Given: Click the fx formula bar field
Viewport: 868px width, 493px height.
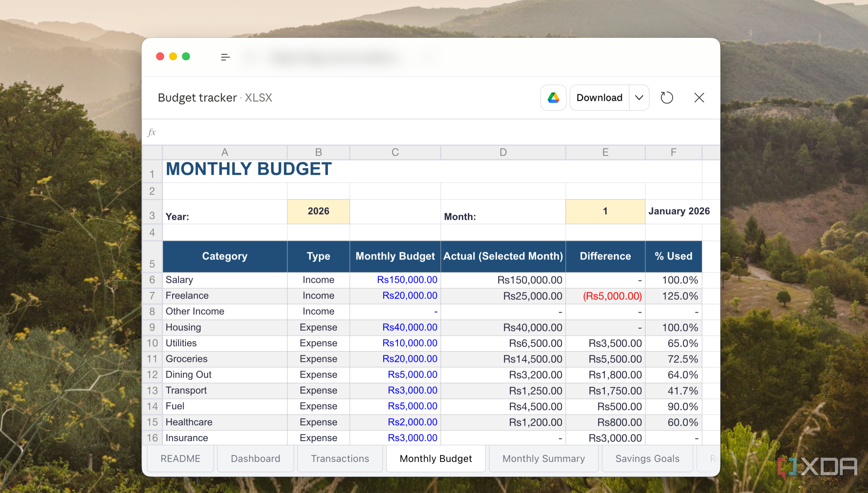Looking at the screenshot, I should pyautogui.click(x=431, y=132).
